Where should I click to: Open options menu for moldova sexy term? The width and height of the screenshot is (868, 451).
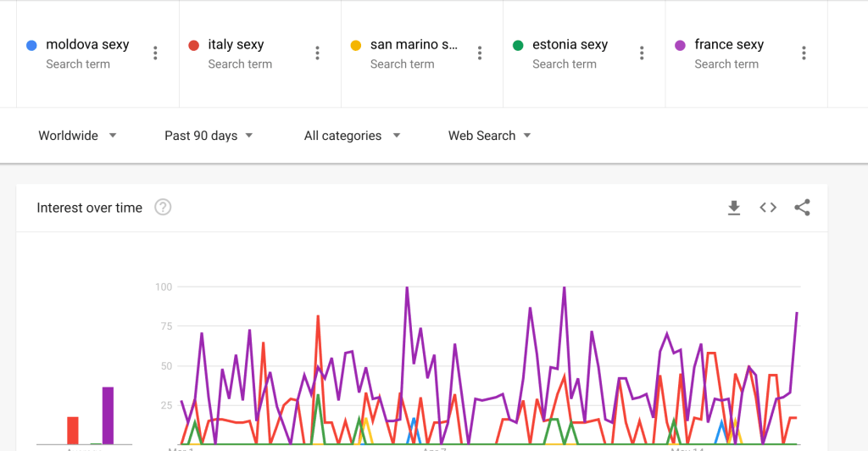[x=155, y=53]
